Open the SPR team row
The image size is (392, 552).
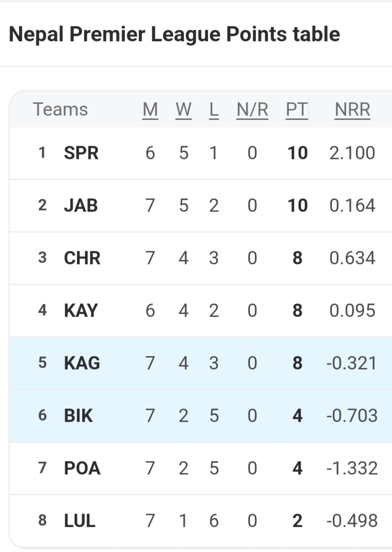[x=81, y=153]
